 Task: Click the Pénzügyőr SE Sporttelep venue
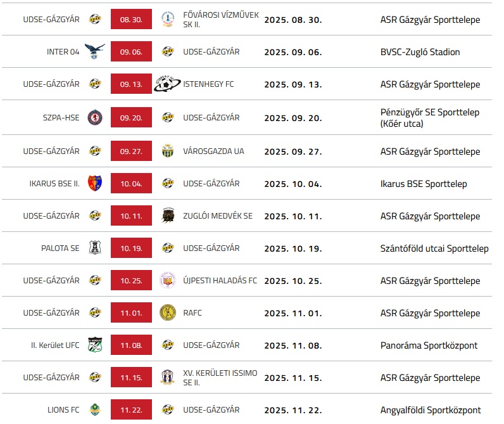click(430, 118)
